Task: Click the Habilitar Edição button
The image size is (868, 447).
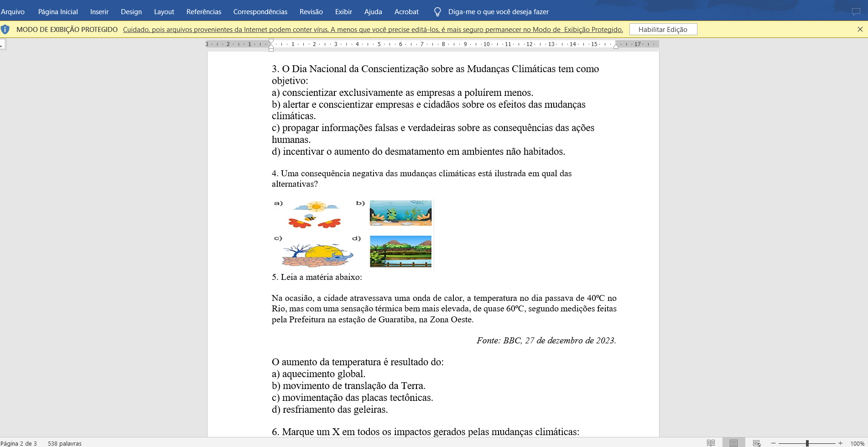Action: pyautogui.click(x=663, y=30)
